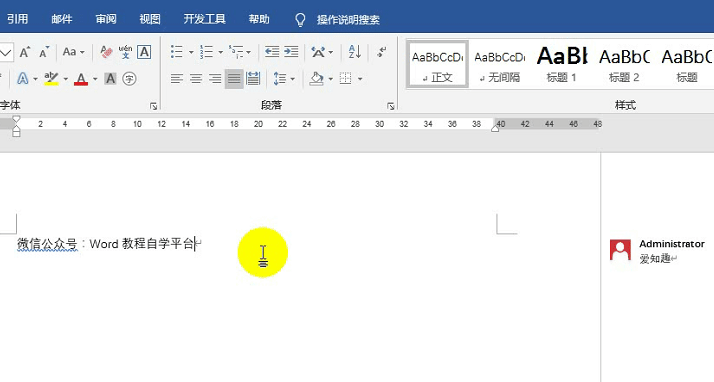Image resolution: width=714 pixels, height=382 pixels.
Task: Open line and paragraph spacing menu
Action: click(284, 79)
